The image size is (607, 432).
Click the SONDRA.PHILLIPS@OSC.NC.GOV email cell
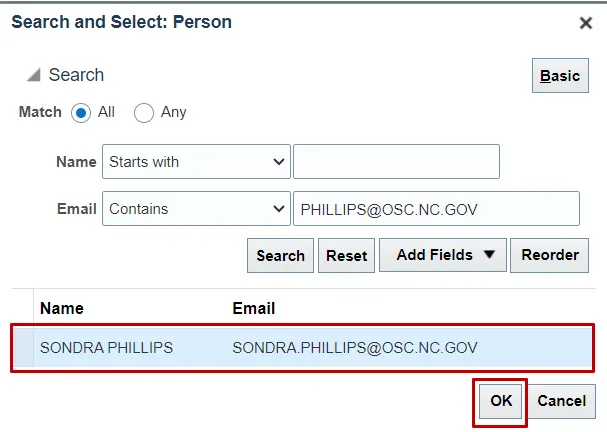pyautogui.click(x=355, y=348)
